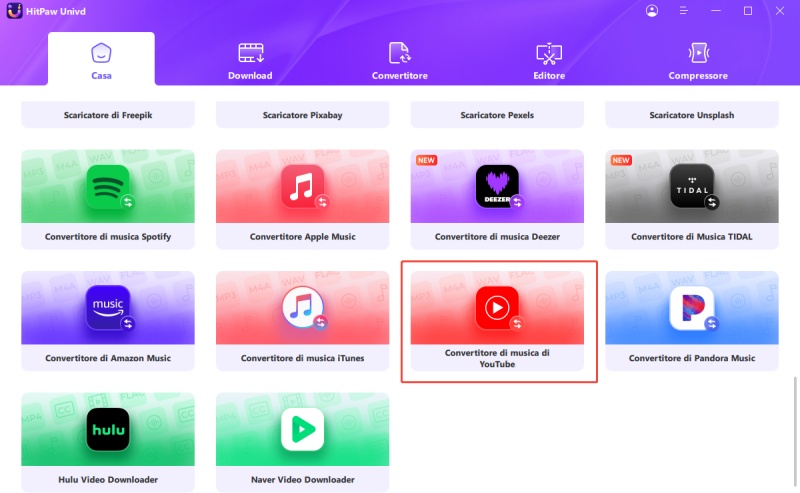Click the Pandora P icon
Screen dimensions: 800x493
pos(692,308)
